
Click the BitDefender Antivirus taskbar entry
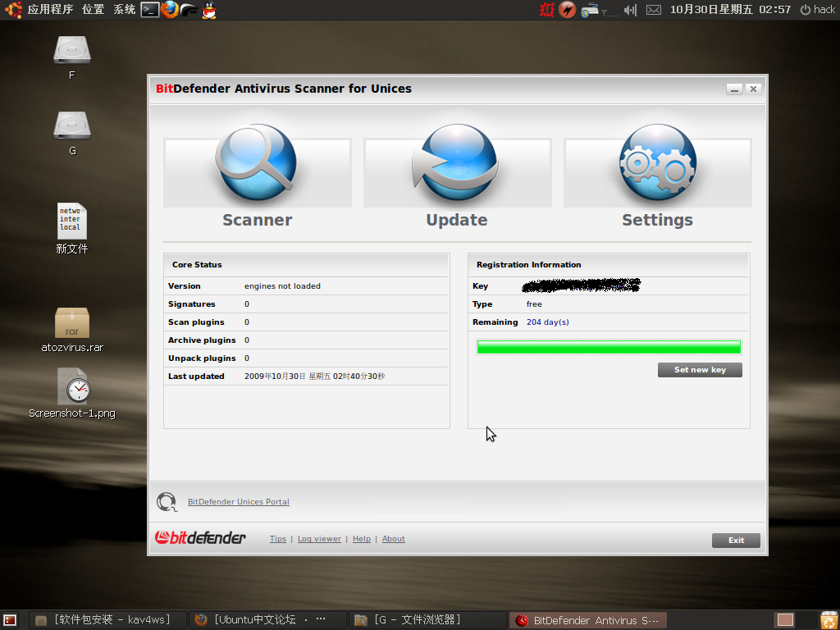[x=587, y=620]
